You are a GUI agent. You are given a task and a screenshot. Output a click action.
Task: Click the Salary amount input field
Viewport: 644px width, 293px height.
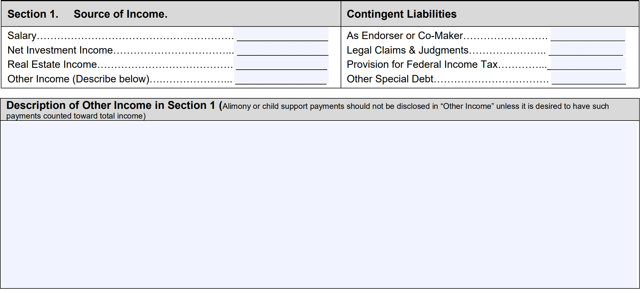coord(282,35)
